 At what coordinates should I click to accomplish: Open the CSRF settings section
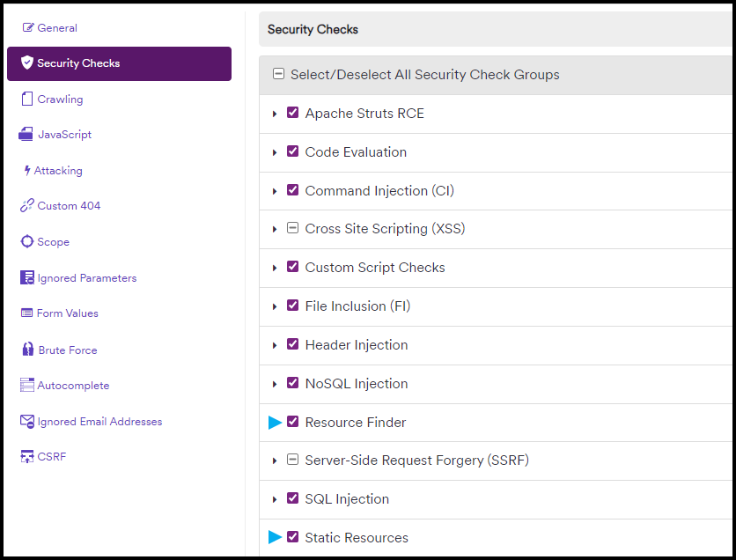pos(43,456)
